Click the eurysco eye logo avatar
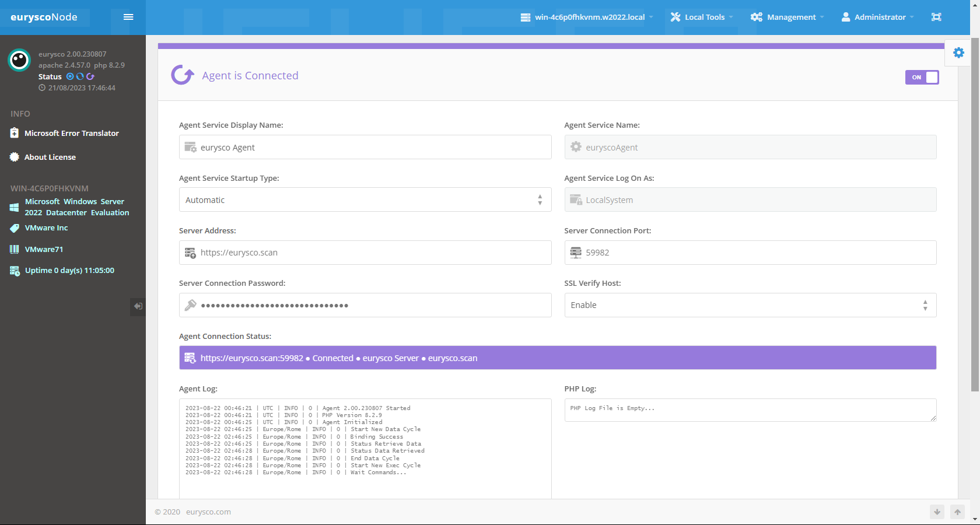This screenshot has width=980, height=525. (19, 60)
